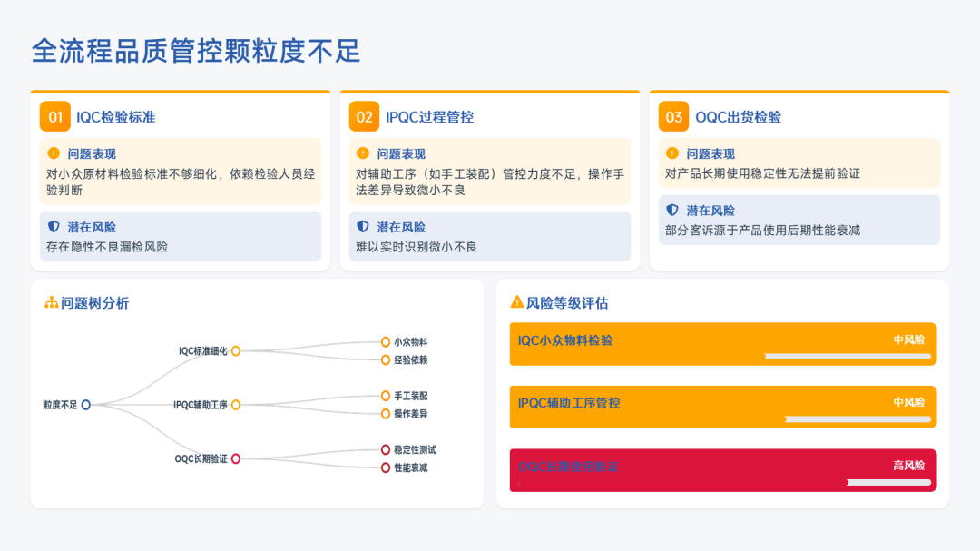Click warning icon beside IQC 问题表现
Viewport: 980px width, 551px height.
click(54, 153)
